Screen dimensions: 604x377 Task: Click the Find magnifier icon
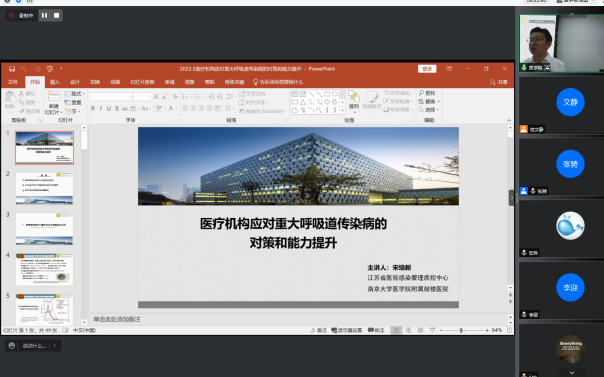[421, 93]
